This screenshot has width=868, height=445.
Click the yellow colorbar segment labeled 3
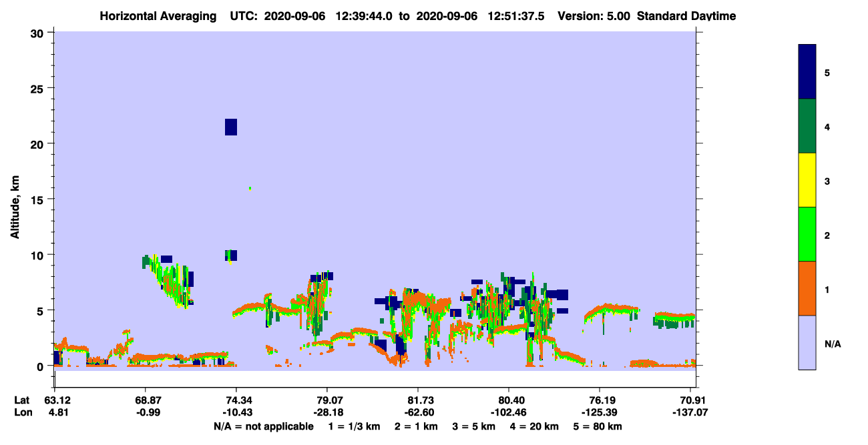click(807, 180)
